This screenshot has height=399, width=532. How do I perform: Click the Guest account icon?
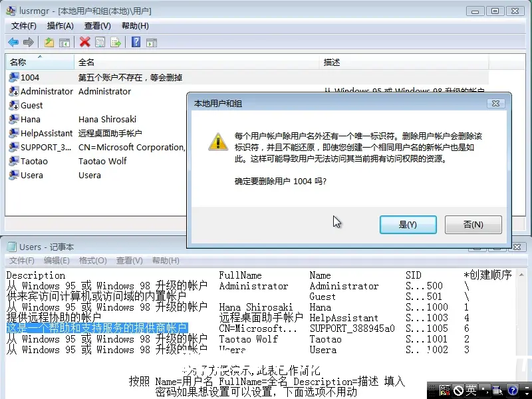(x=14, y=105)
